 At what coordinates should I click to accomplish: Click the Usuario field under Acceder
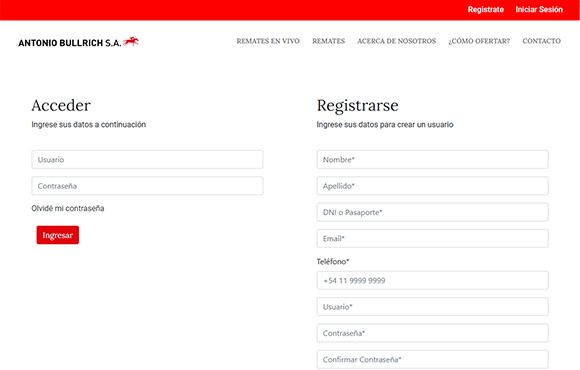[x=147, y=159]
